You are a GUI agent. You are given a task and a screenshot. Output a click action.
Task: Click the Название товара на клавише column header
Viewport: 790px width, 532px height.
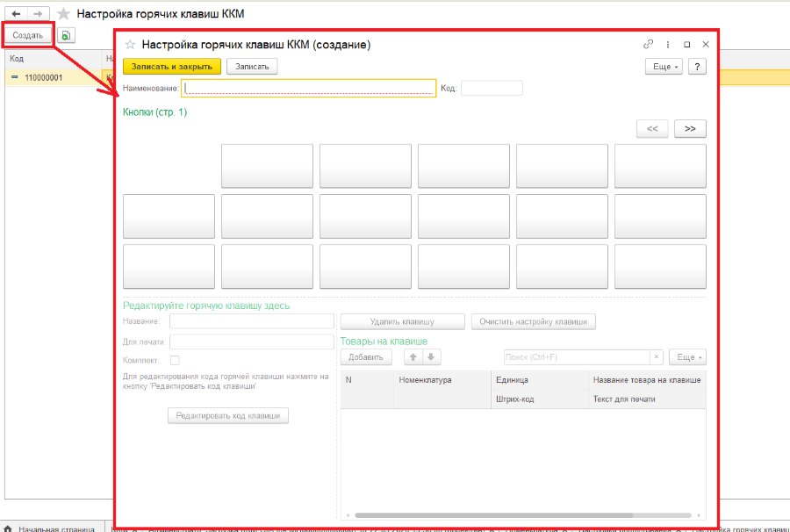(x=648, y=380)
